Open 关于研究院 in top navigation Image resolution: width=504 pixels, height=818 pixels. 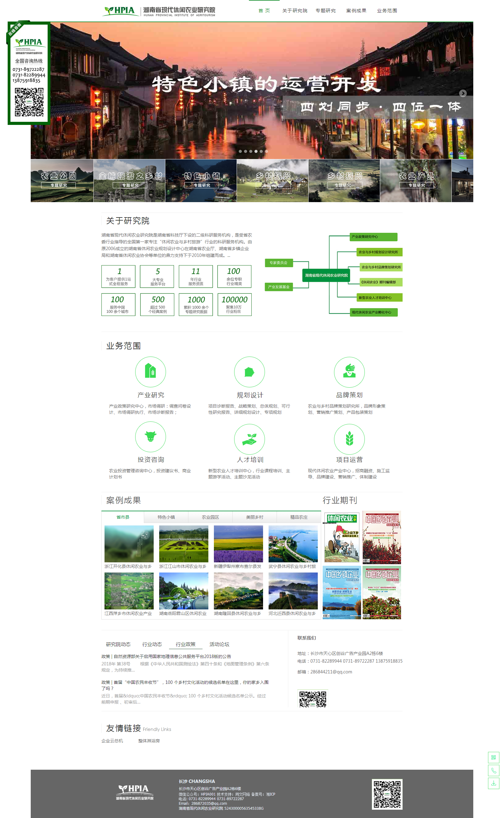point(294,11)
